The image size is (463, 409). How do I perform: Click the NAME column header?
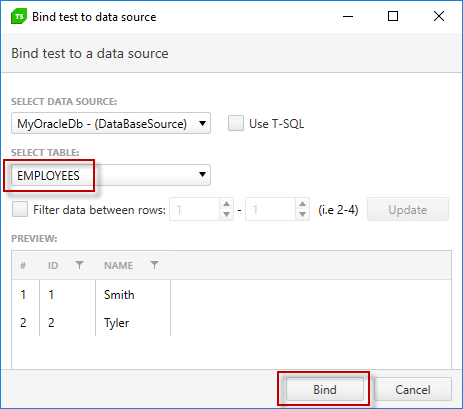[x=118, y=265]
